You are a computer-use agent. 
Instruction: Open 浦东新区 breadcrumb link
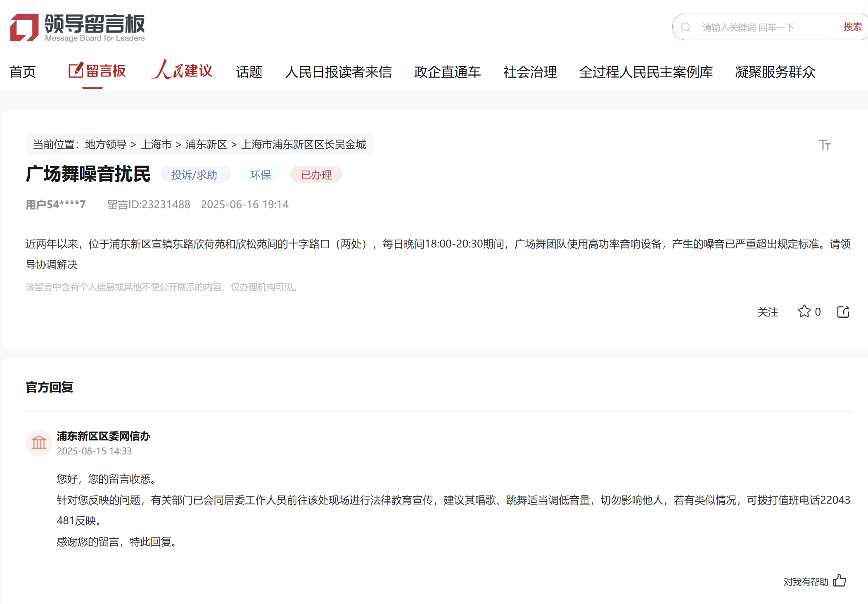pyautogui.click(x=206, y=144)
